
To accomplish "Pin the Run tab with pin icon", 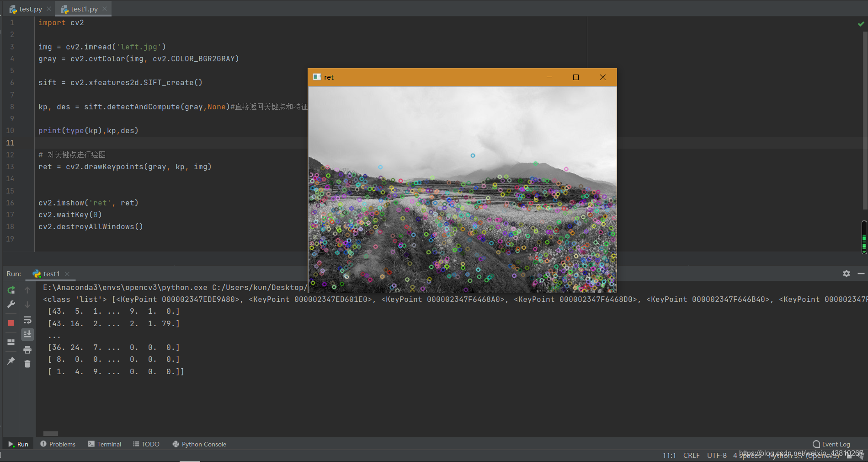I will point(11,361).
